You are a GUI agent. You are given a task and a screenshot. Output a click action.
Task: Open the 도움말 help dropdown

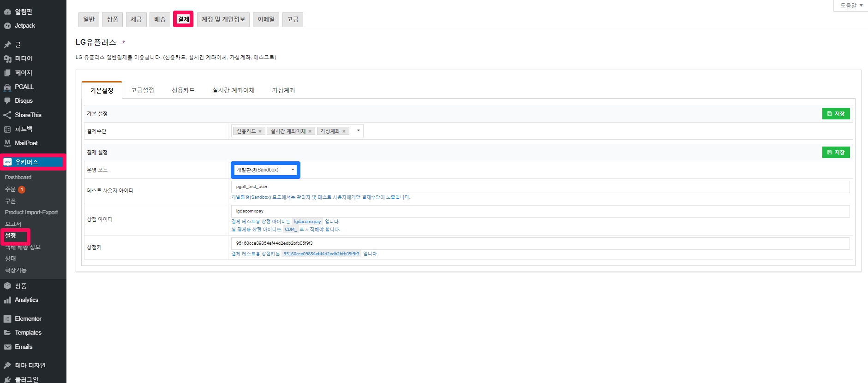tap(850, 6)
